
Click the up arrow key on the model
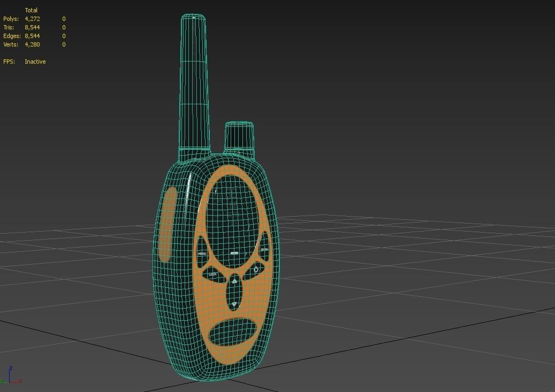point(234,281)
